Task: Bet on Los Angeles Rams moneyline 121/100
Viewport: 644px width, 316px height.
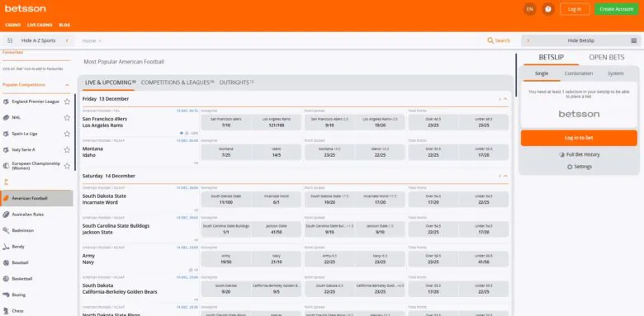Action: pyautogui.click(x=277, y=122)
